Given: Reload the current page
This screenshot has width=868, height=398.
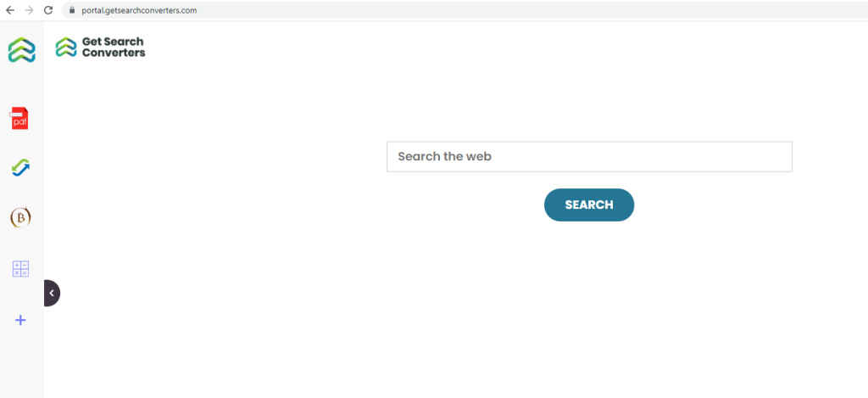Looking at the screenshot, I should pyautogui.click(x=48, y=10).
